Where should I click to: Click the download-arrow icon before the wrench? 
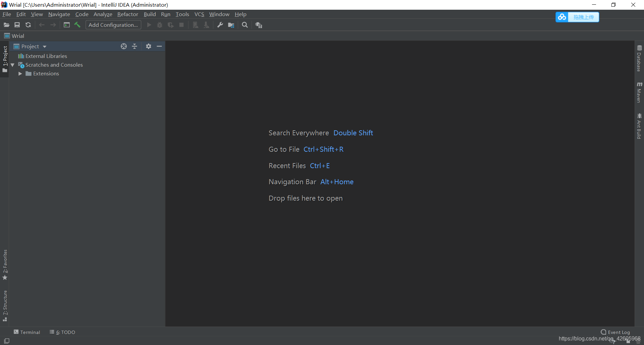tap(207, 25)
